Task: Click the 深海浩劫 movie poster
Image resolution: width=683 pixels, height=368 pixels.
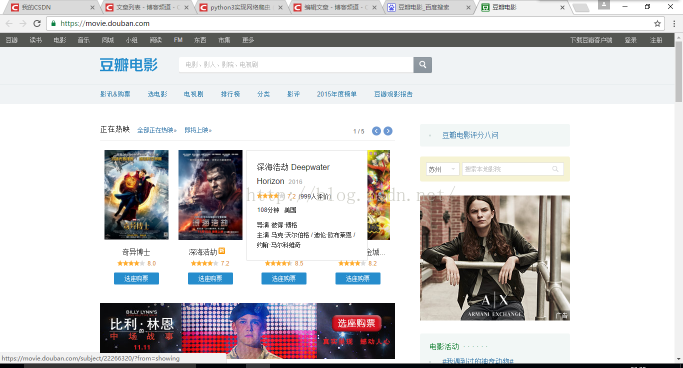Action: pos(210,195)
